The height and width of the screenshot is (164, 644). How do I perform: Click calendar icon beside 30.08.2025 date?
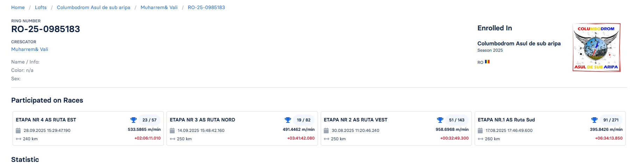(x=326, y=131)
